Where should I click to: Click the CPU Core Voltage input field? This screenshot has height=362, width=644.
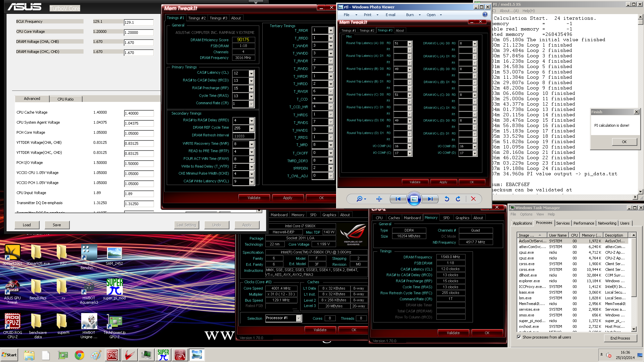click(x=139, y=33)
